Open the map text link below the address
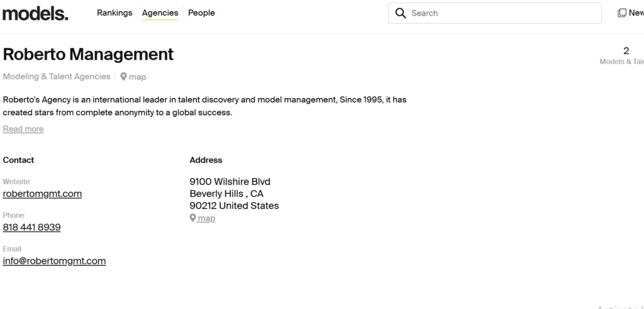This screenshot has width=644, height=309. tap(206, 218)
